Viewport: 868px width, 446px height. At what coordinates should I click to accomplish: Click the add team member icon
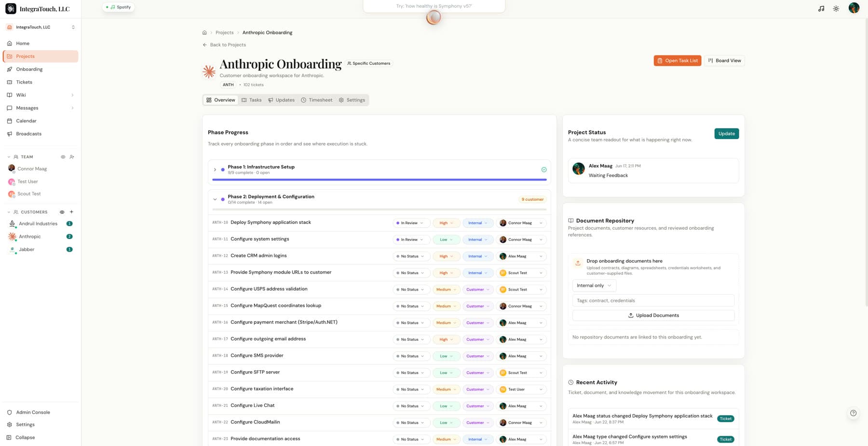[72, 157]
